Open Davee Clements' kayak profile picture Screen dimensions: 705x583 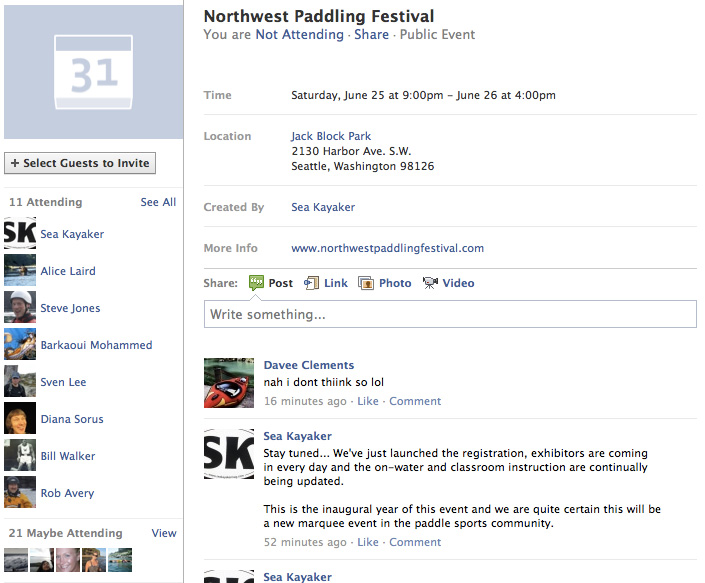point(229,383)
